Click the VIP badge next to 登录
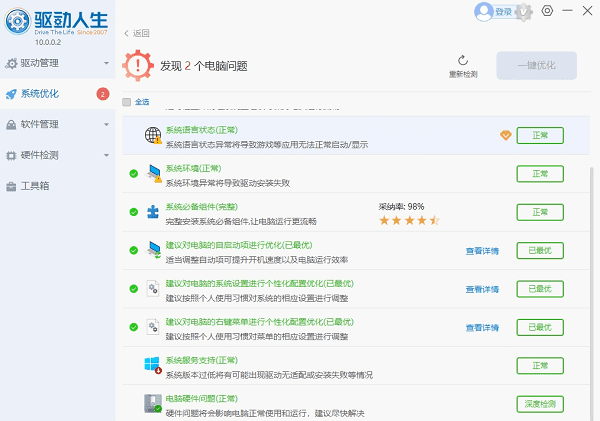The image size is (600, 421). (524, 12)
